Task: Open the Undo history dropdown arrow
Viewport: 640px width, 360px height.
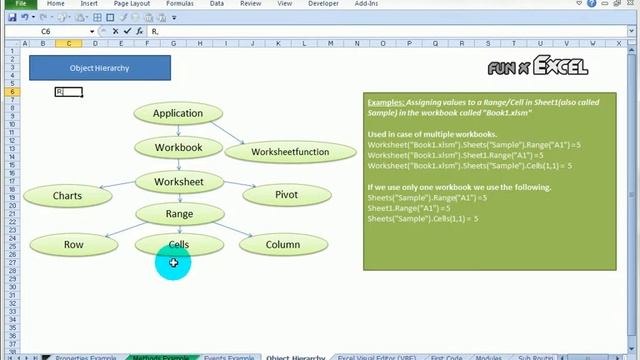Action: [33, 18]
